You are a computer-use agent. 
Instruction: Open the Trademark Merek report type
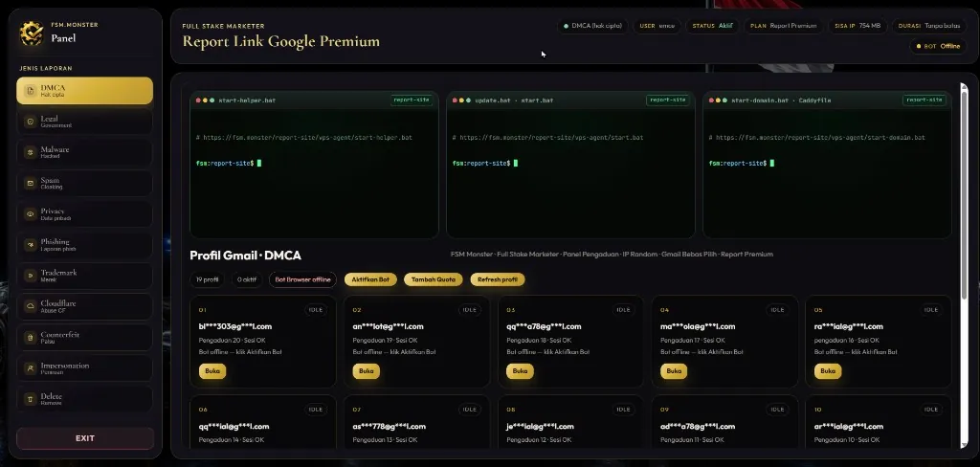[84, 275]
